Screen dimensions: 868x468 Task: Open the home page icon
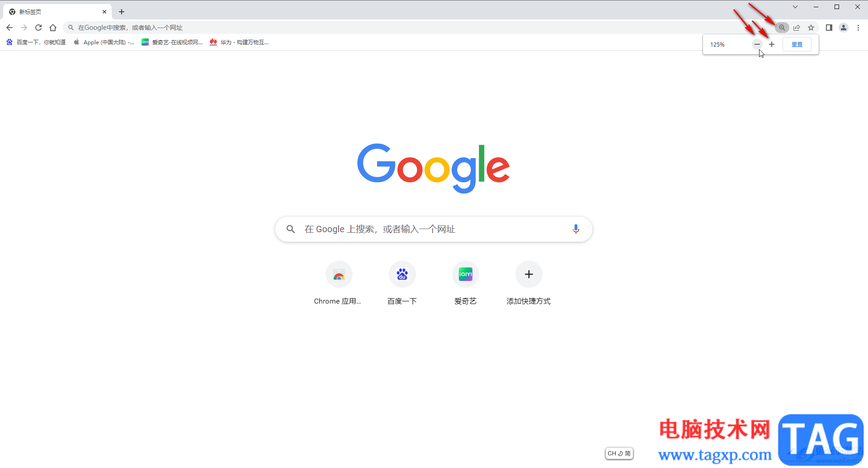pyautogui.click(x=53, y=28)
